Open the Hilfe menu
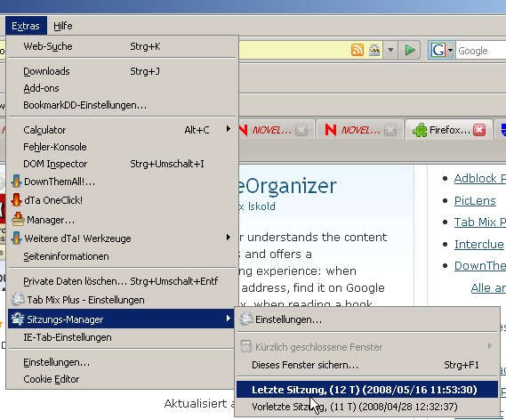The width and height of the screenshot is (506, 420). [63, 26]
